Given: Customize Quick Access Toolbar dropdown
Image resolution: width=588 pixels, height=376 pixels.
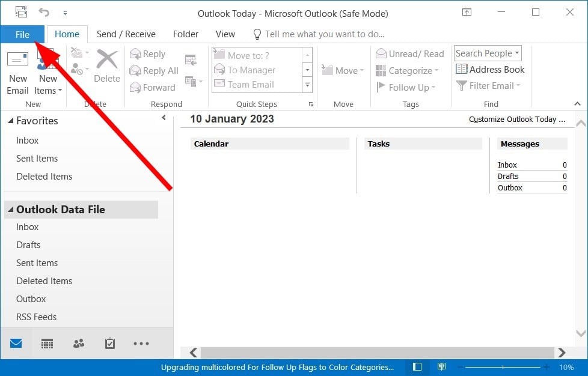Looking at the screenshot, I should (x=66, y=13).
